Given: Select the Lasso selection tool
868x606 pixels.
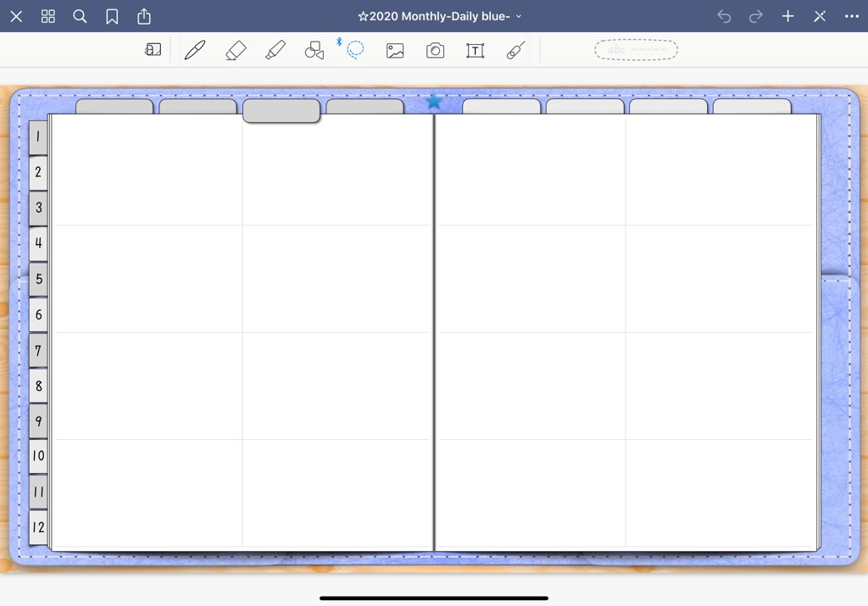Looking at the screenshot, I should click(x=355, y=49).
